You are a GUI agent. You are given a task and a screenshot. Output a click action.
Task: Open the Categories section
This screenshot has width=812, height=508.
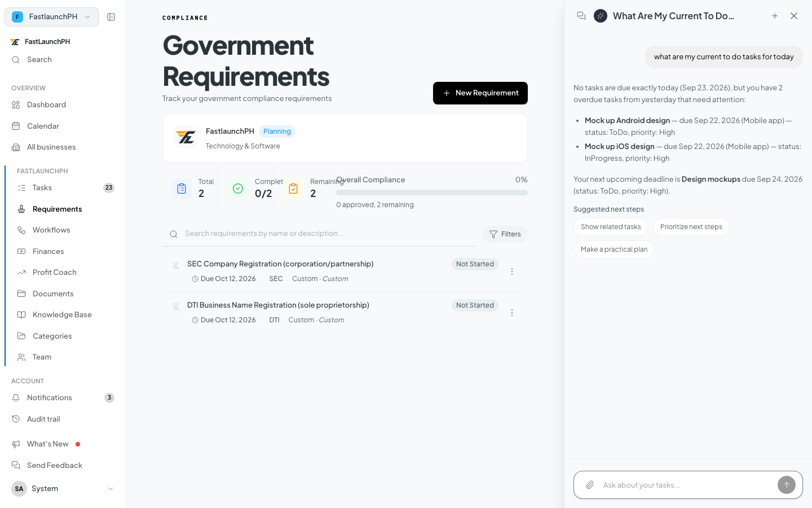point(65,336)
